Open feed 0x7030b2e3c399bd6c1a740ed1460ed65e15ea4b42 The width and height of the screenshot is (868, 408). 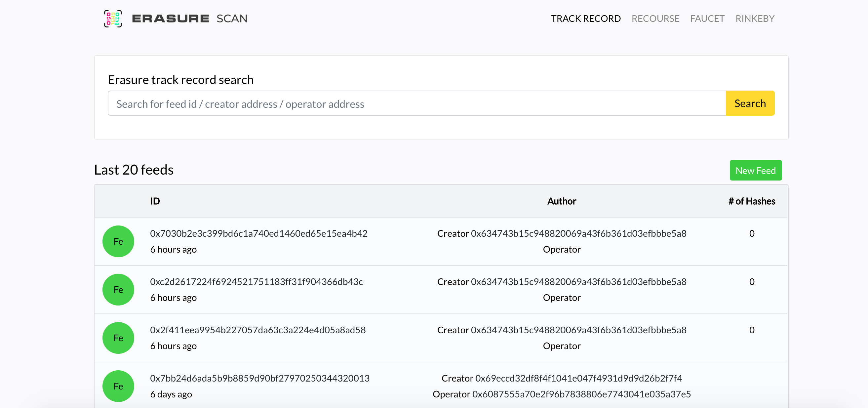pos(258,233)
